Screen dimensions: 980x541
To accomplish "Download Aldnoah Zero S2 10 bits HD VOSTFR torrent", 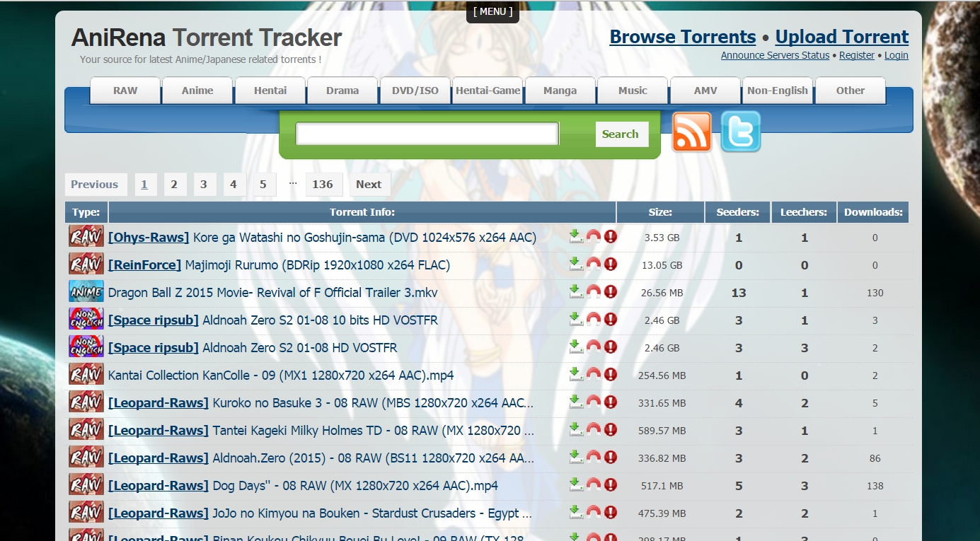I will pos(576,319).
